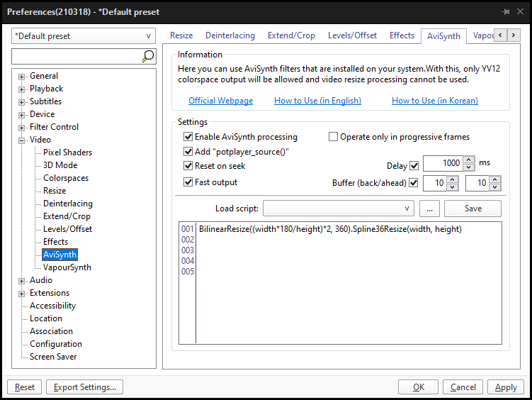Viewport: 532px width, 400px height.
Task: Uncheck Reset on seek
Action: (188, 166)
